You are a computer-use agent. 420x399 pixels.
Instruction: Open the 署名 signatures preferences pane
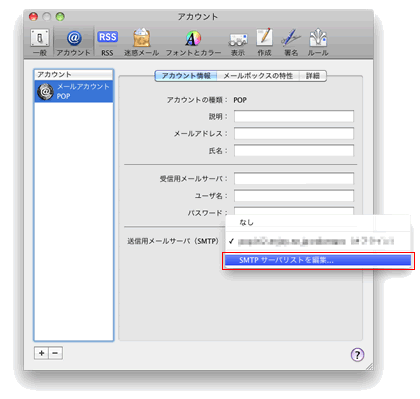tap(291, 42)
